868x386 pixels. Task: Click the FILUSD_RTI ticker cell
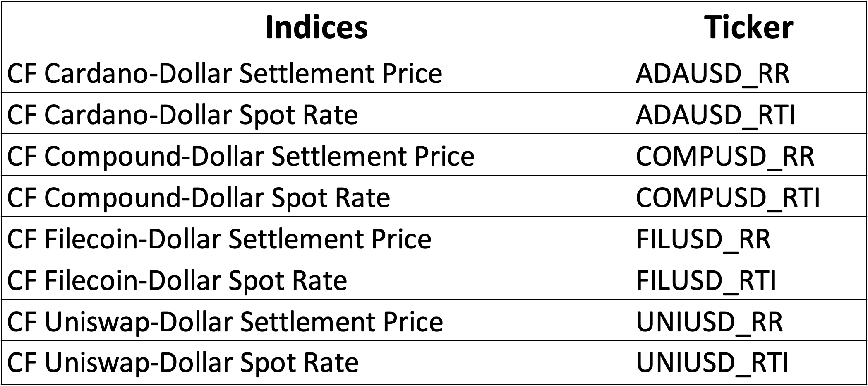pos(748,279)
